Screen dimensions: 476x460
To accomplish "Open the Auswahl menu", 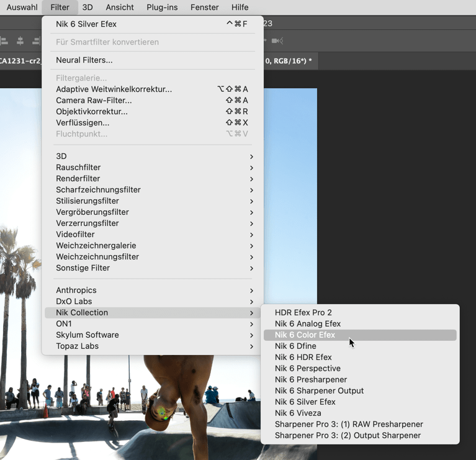I will 22,7.
